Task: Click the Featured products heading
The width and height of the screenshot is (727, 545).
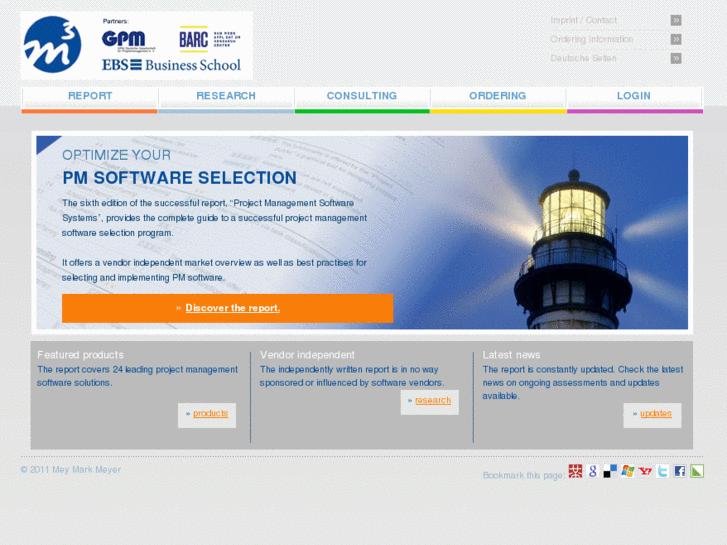Action: 80,355
